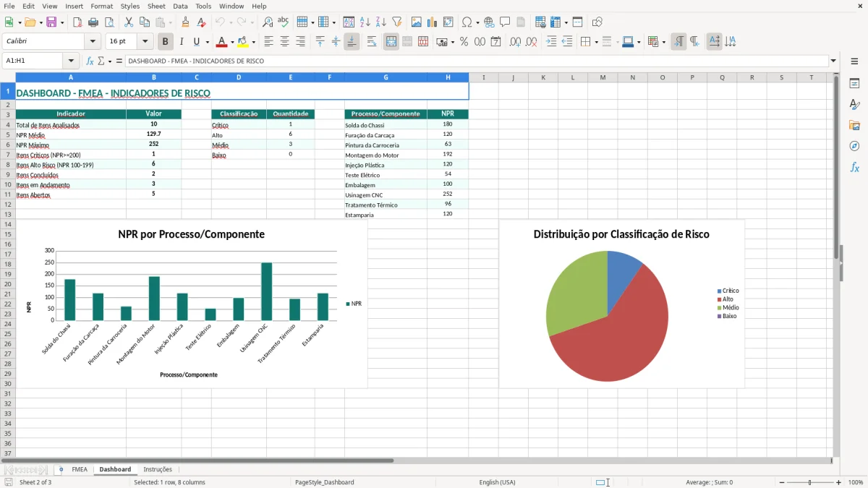Toggle Align Bottom vertical alignment

tap(352, 42)
